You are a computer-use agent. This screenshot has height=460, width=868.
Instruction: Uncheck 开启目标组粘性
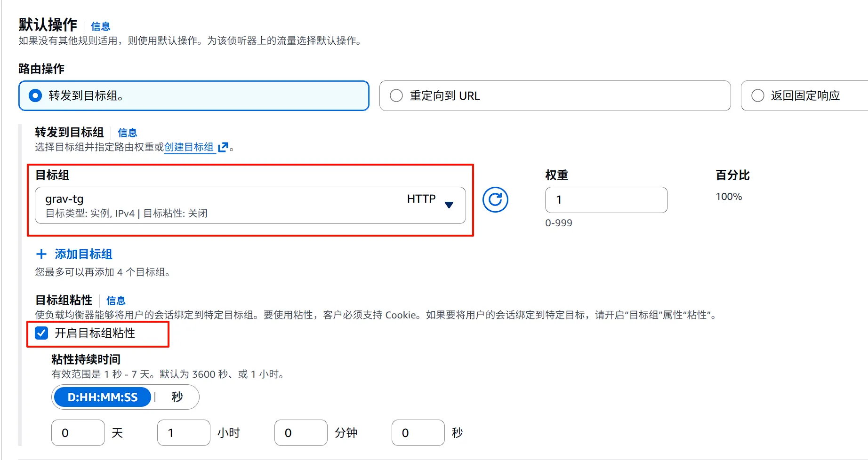click(42, 333)
